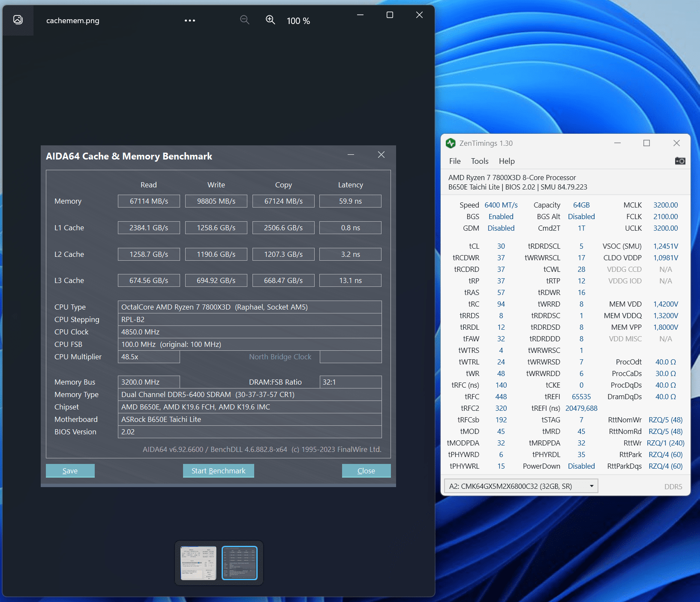Click the RttWr value RZQ/1 (240)
Viewport: 700px width, 602px height.
[x=666, y=443]
